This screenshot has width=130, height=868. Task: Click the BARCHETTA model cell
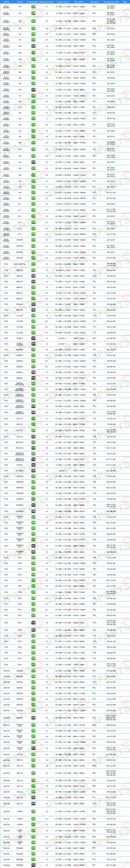point(20,264)
